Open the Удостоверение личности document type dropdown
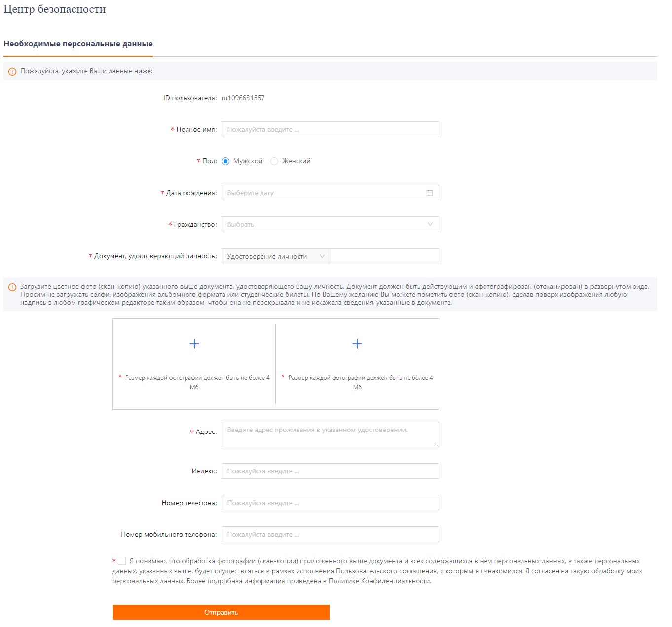This screenshot has width=672, height=627. [276, 256]
